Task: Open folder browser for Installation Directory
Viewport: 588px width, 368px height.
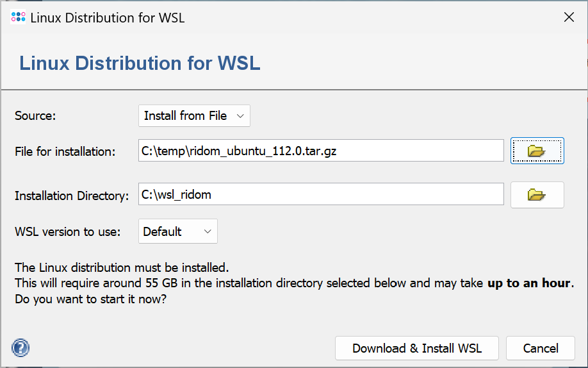Action: (537, 194)
